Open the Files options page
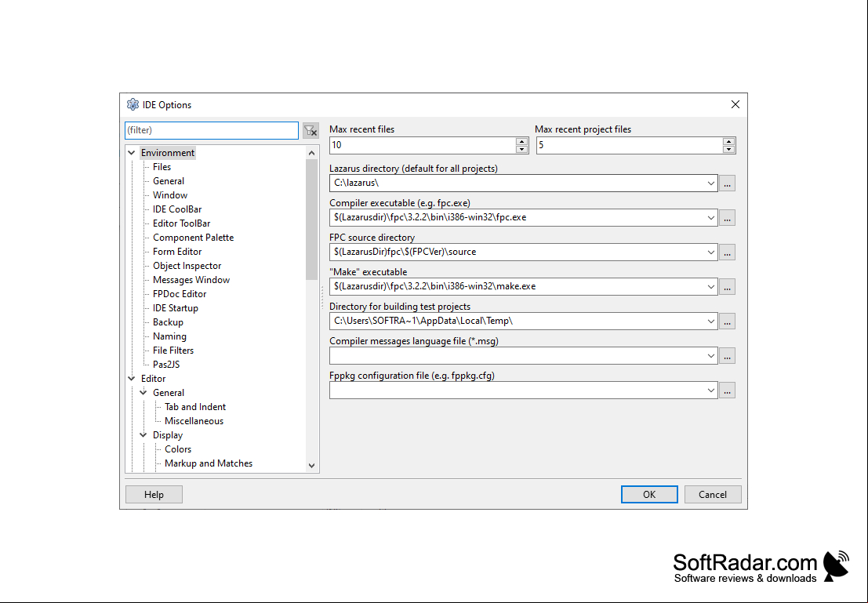 pos(162,167)
